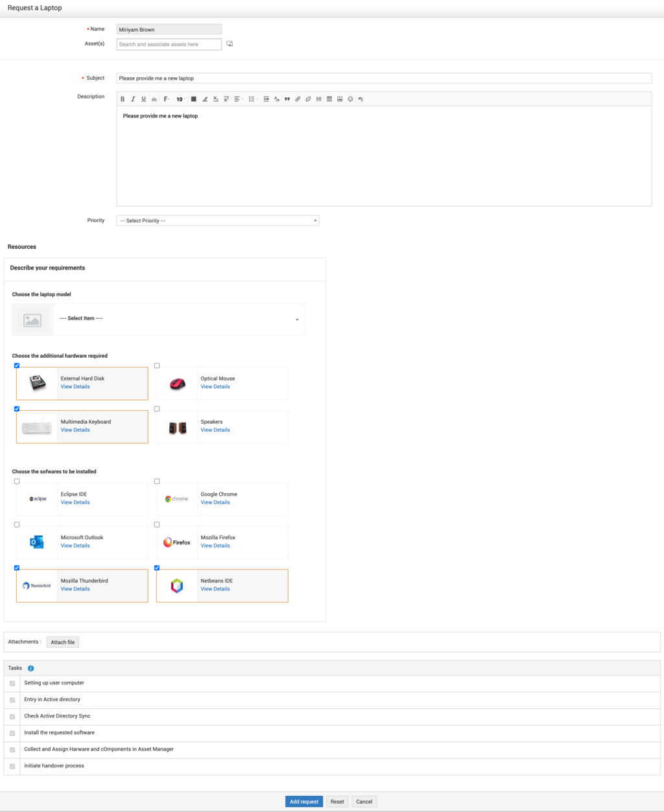The image size is (664, 812).
Task: Open the highlight color marker tool
Action: 205,99
